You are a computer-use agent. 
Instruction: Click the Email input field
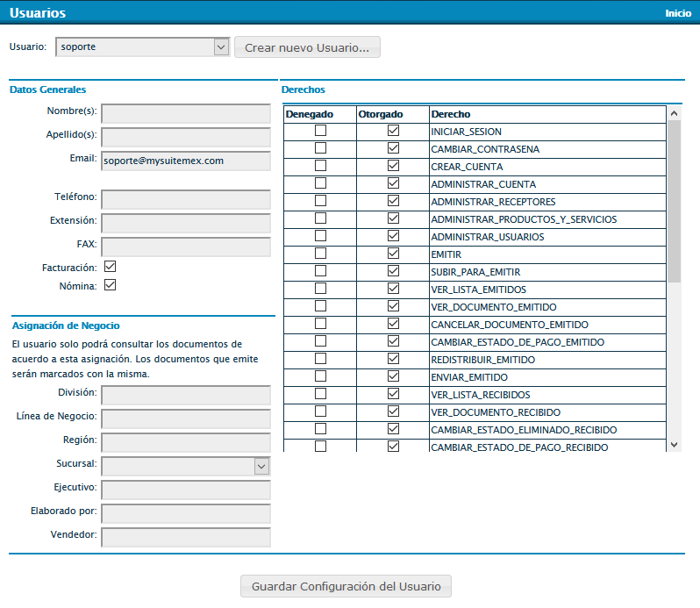click(x=186, y=161)
